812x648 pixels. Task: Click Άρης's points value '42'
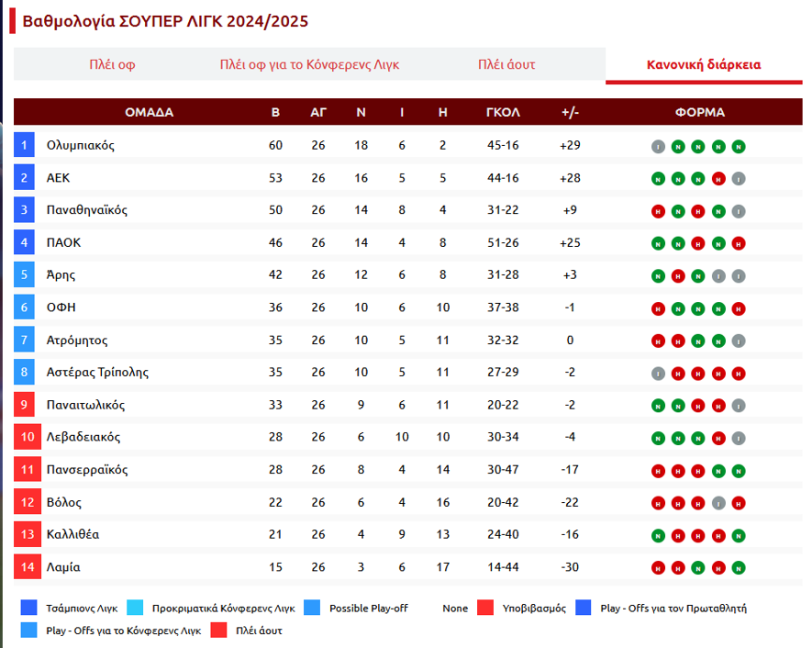point(275,274)
